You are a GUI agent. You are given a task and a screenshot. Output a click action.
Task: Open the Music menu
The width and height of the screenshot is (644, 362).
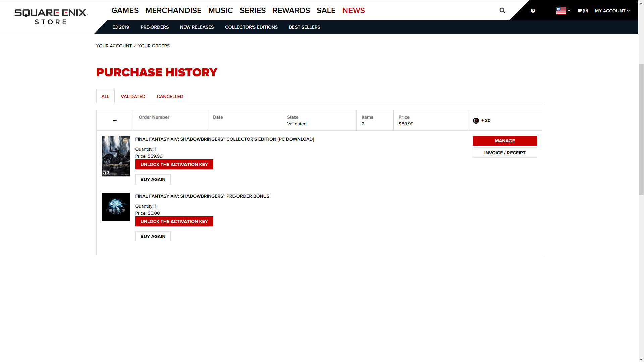[220, 10]
